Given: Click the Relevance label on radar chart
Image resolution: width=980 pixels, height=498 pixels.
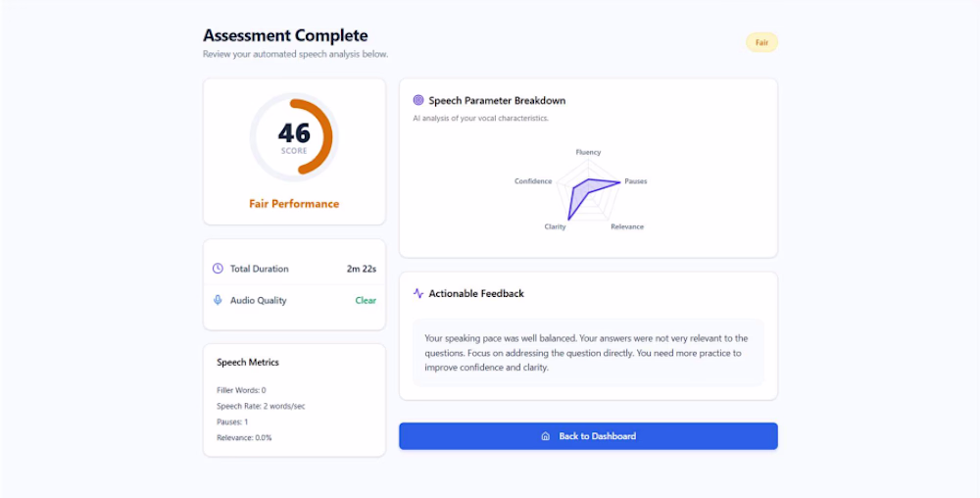Looking at the screenshot, I should 627,226.
